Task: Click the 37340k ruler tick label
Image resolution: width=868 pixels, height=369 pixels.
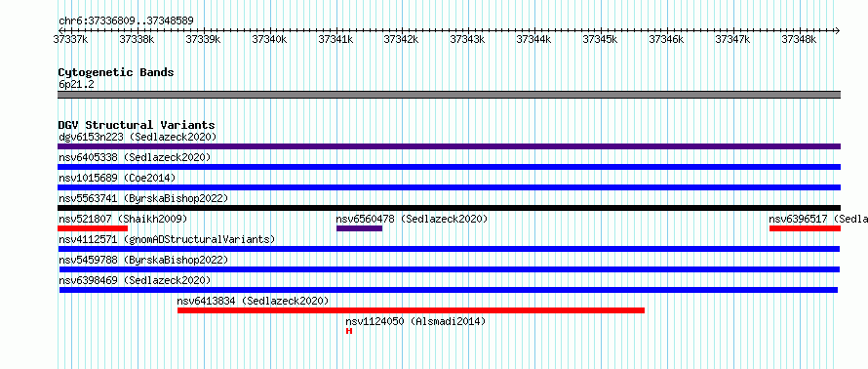Action: tap(269, 39)
